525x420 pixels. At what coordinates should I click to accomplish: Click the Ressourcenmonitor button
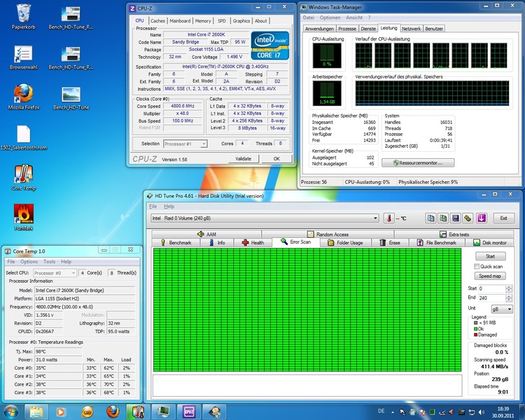418,163
